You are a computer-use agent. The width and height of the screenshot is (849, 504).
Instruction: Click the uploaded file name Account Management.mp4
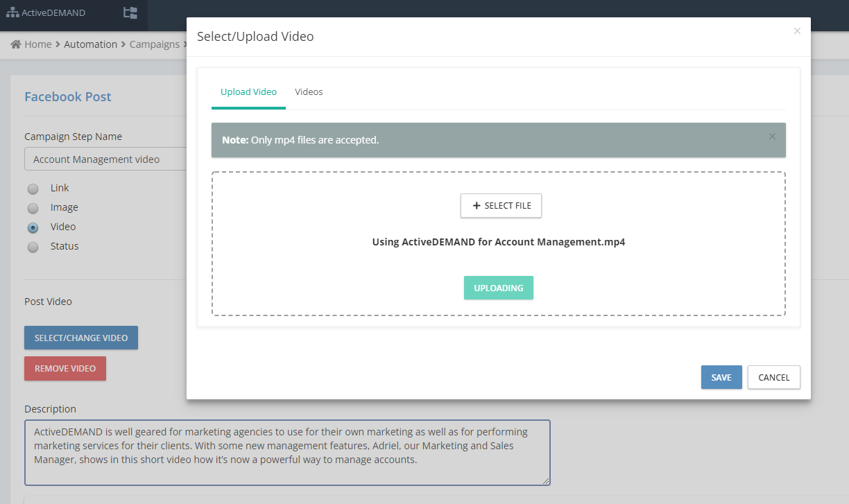[499, 242]
